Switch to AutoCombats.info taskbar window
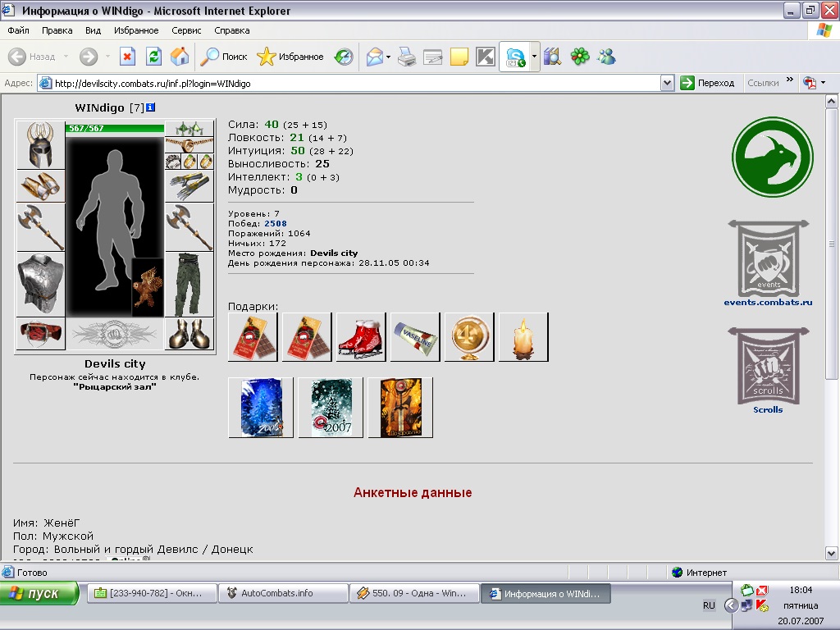 [283, 594]
